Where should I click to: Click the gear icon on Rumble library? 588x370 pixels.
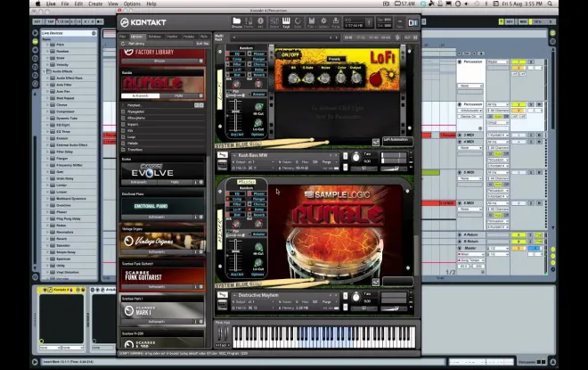point(201,95)
